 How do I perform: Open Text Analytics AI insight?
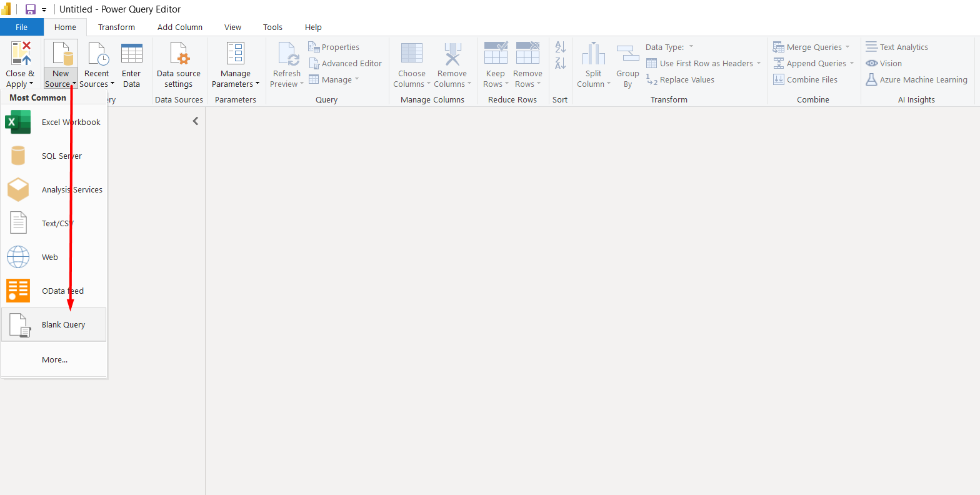point(897,47)
